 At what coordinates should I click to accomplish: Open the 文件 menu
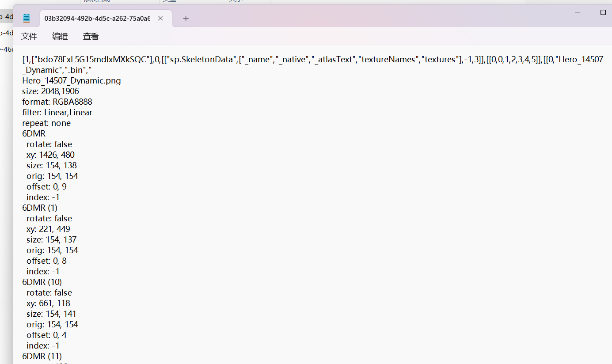click(x=29, y=37)
